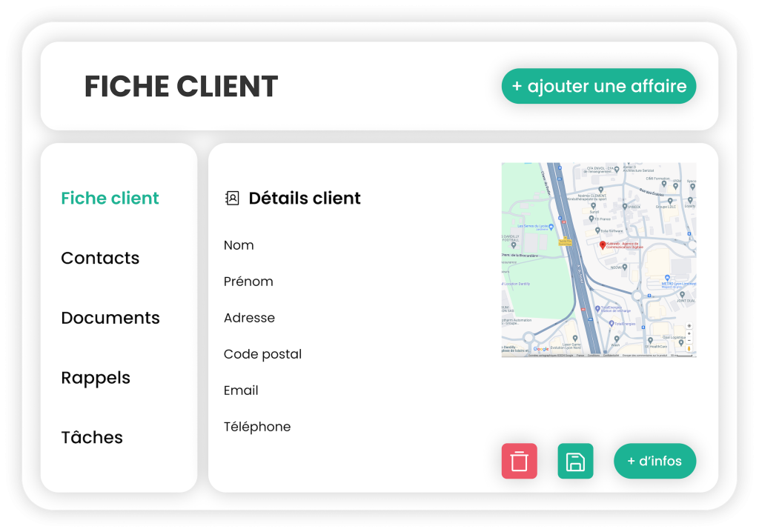Viewport: 759px width, 532px height.
Task: Go to the 'Documents' sidebar section
Action: tap(110, 318)
